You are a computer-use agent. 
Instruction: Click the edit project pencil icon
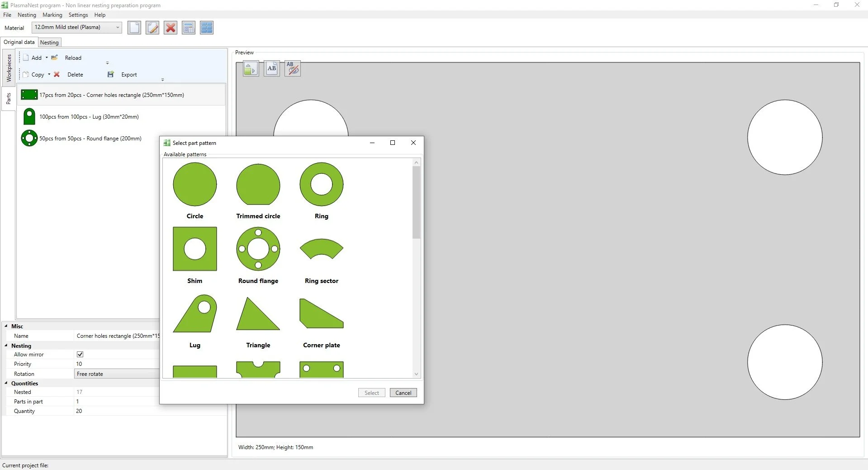[152, 28]
